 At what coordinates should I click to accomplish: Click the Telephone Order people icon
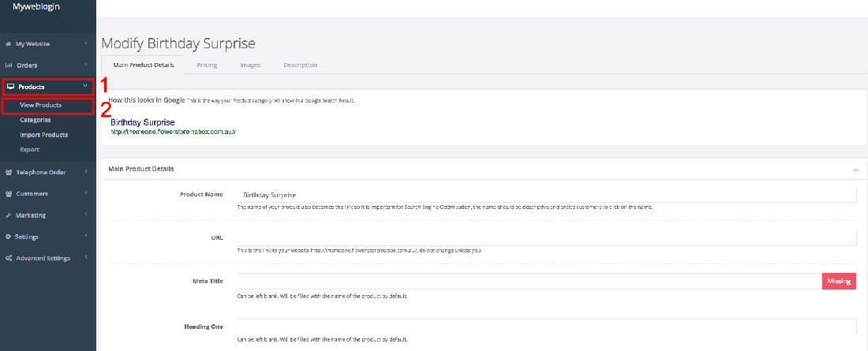(x=9, y=172)
